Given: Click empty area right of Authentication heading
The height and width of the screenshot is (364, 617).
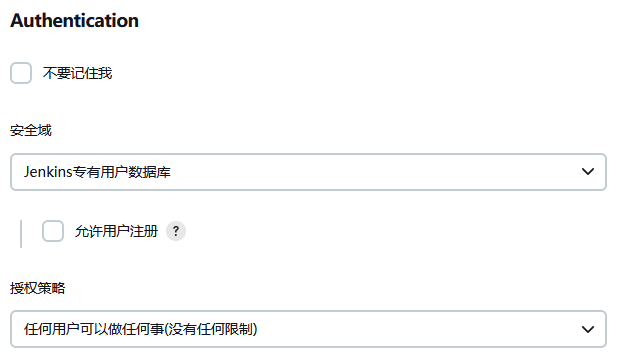Looking at the screenshot, I should tap(374, 20).
